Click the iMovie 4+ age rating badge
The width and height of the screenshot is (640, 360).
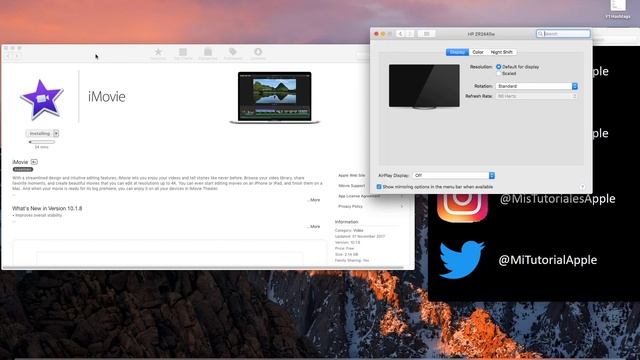tap(34, 162)
